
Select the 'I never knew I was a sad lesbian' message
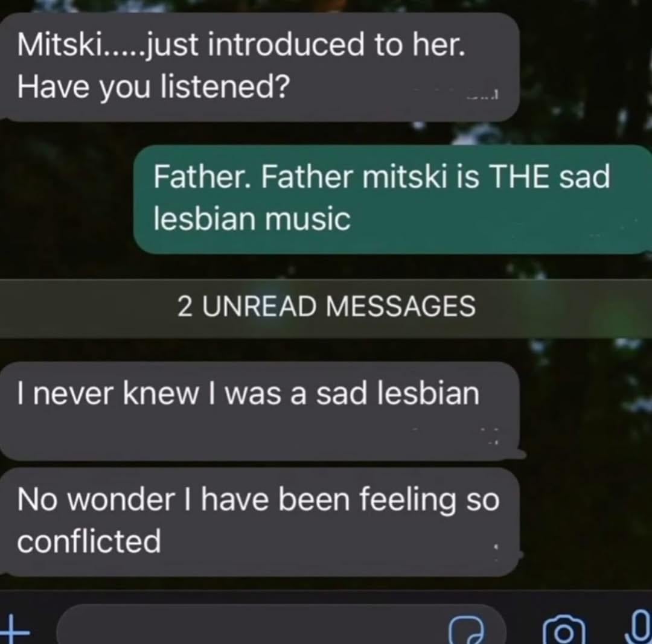pos(260,411)
